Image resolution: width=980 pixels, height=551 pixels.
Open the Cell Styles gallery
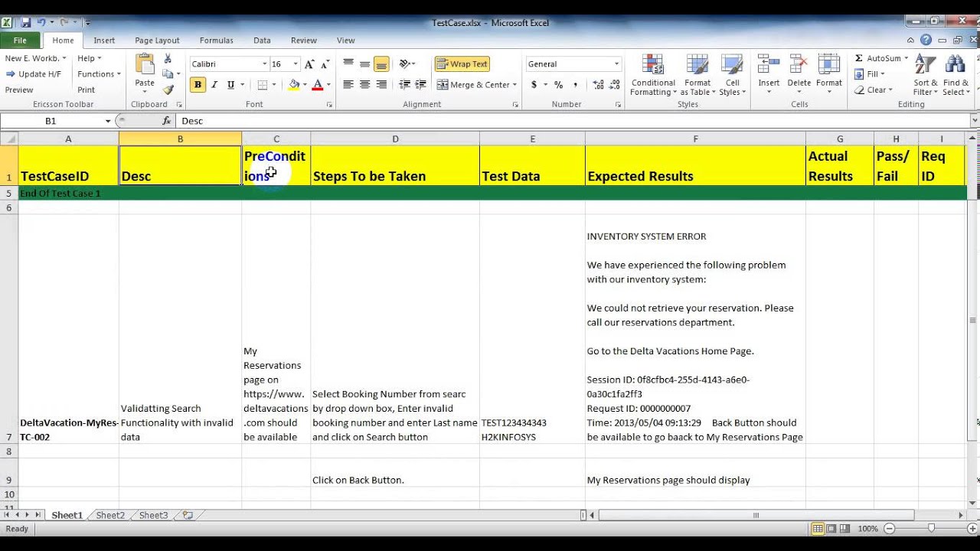pos(732,75)
